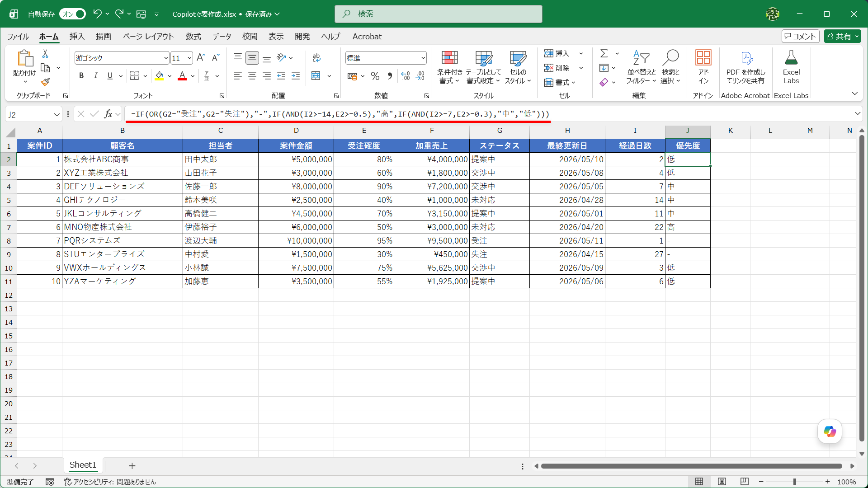The width and height of the screenshot is (868, 488).
Task: Switch to the 挿入 tab
Action: 77,36
